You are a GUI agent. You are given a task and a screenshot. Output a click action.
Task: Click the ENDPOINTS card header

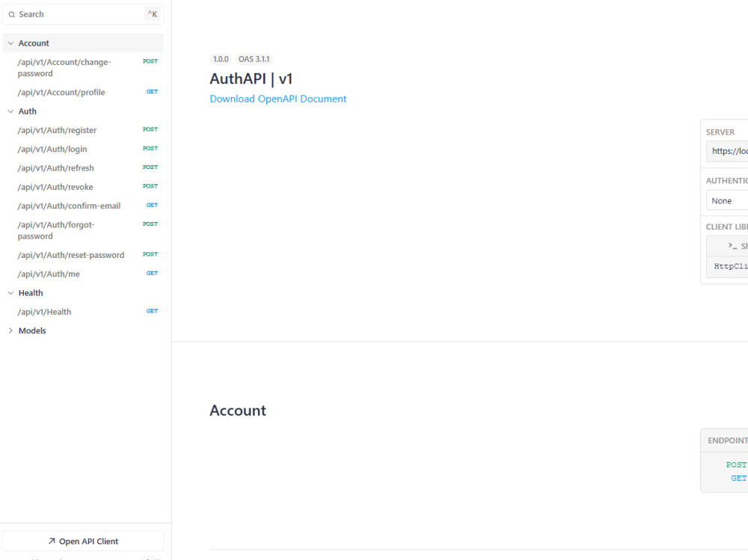pos(724,440)
